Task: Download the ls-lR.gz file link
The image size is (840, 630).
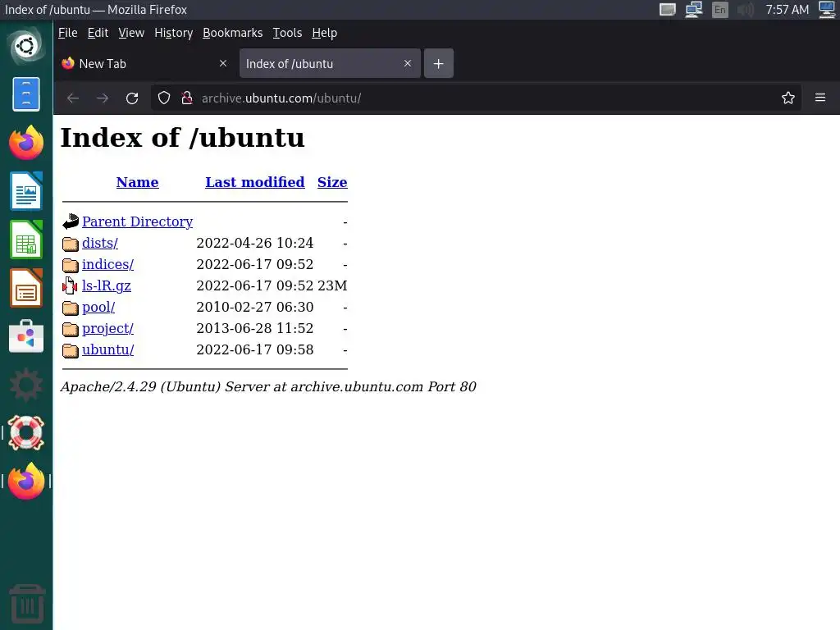Action: [107, 286]
